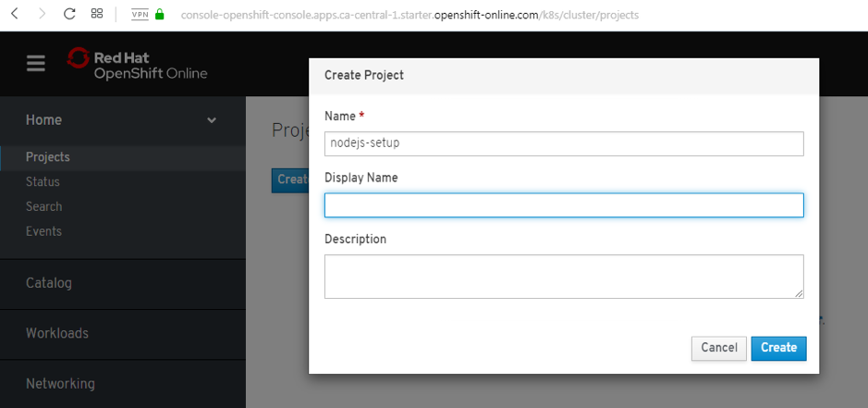Viewport: 868px width, 408px height.
Task: Click the browser address bar URL
Action: pyautogui.click(x=410, y=15)
